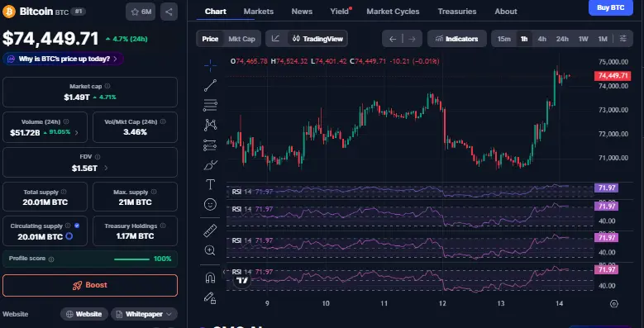Set interval to 24h
Screen dimensions: 644x328
(x=562, y=39)
